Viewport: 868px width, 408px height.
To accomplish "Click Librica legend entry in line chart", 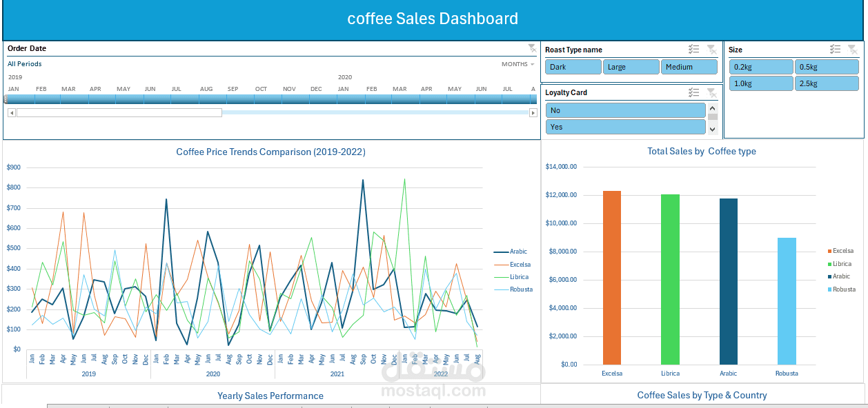I will 511,276.
